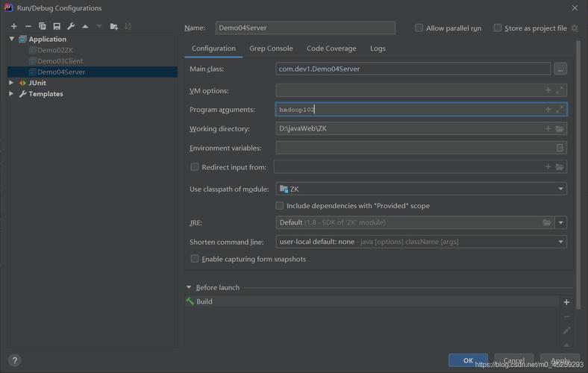Collapse the Application tree node
The height and width of the screenshot is (373, 588).
coord(12,39)
